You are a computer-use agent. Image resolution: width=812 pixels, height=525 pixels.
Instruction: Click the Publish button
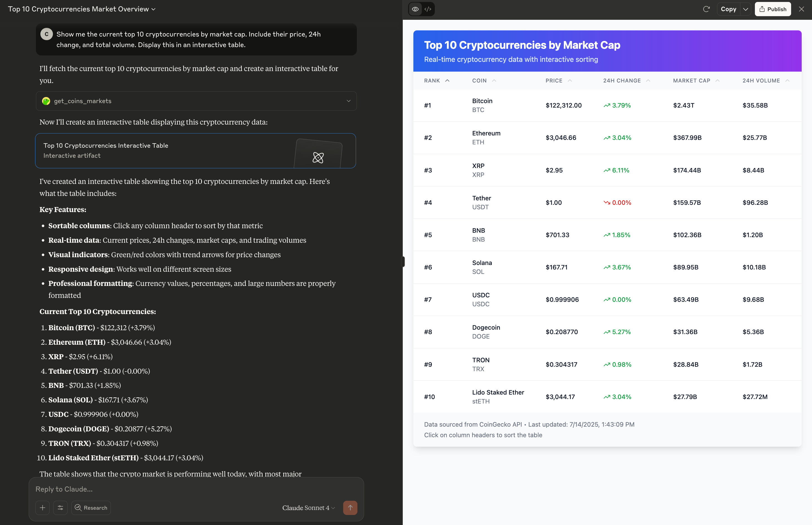[772, 9]
